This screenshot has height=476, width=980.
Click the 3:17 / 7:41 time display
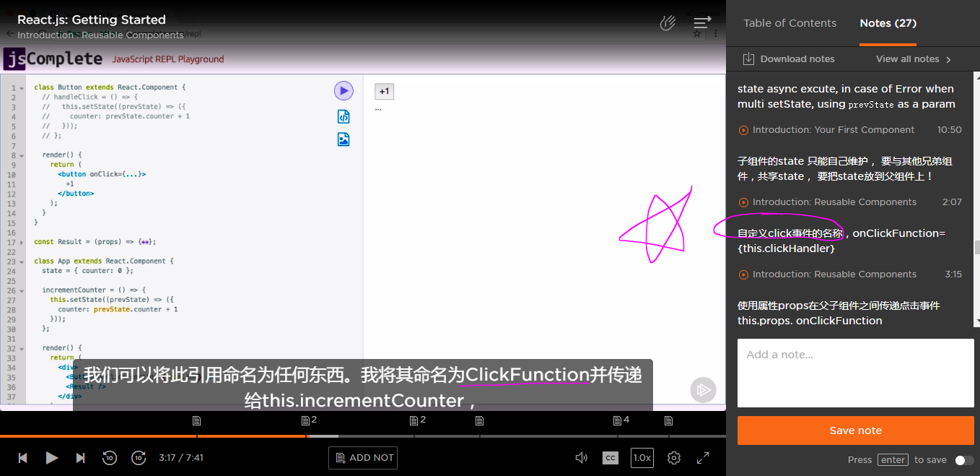[x=181, y=458]
